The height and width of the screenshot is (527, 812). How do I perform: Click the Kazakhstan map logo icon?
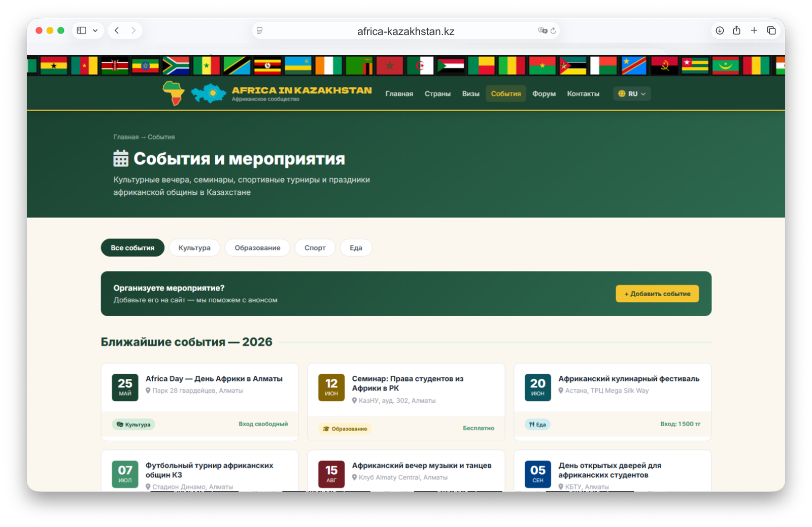[x=209, y=93]
